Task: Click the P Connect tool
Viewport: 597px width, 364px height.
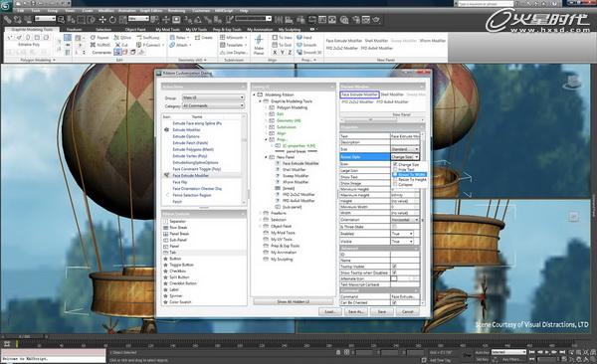Action: click(x=149, y=45)
